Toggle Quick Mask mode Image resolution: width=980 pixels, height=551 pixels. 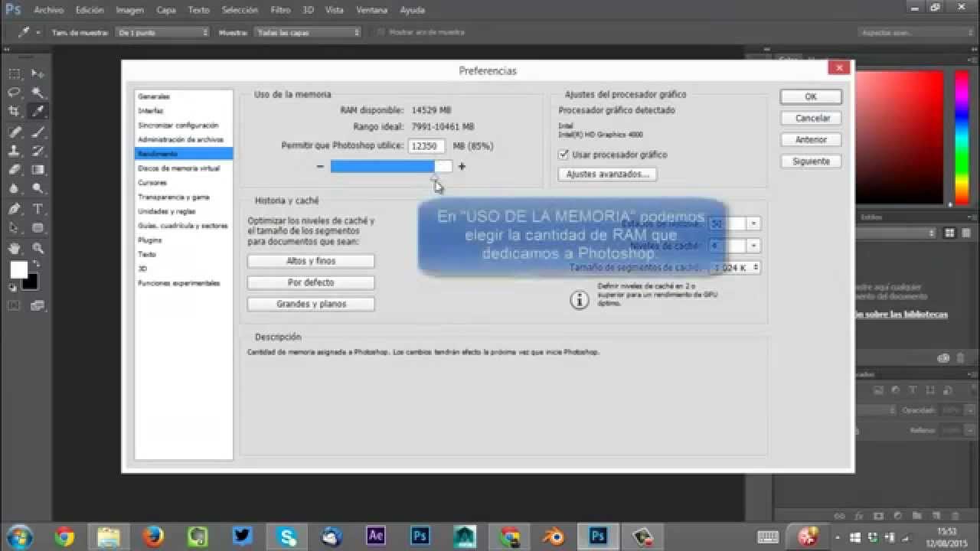tap(14, 305)
